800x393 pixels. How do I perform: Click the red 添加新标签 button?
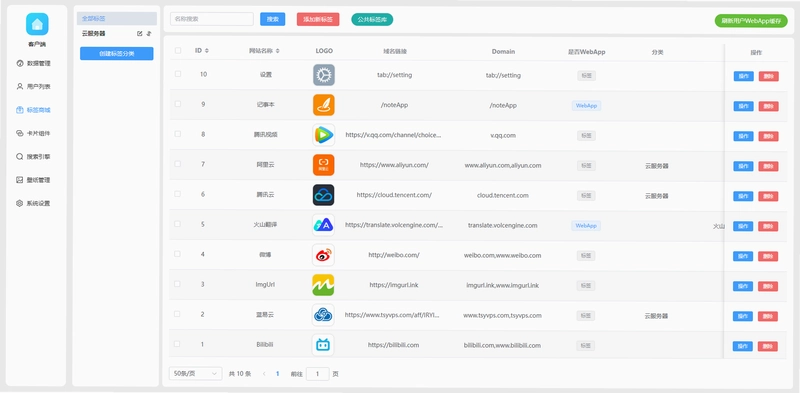pyautogui.click(x=318, y=19)
